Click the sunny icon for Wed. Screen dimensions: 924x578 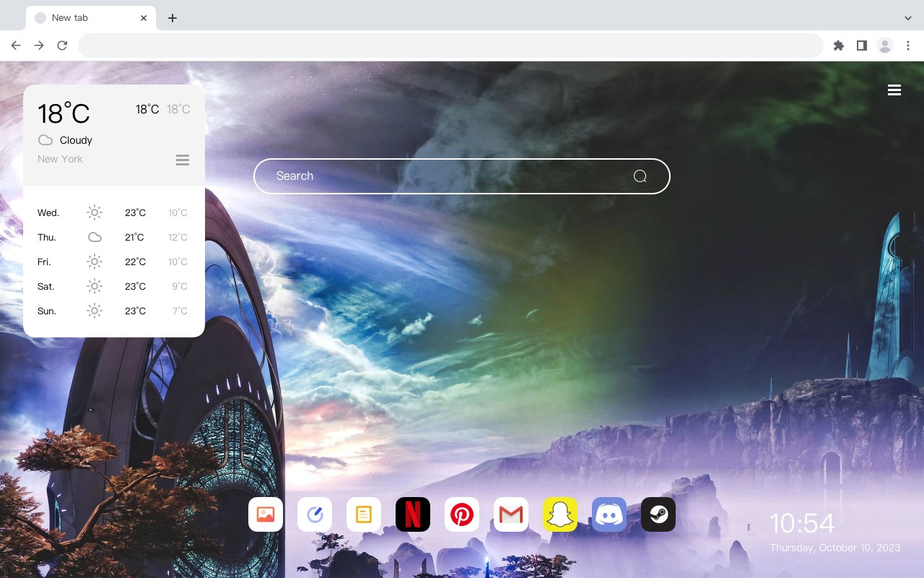(95, 212)
